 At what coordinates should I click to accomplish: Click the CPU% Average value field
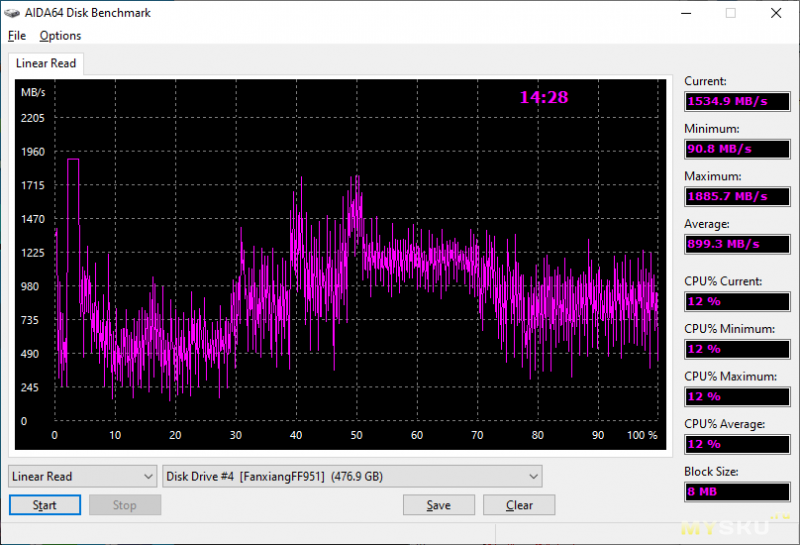[x=737, y=444]
